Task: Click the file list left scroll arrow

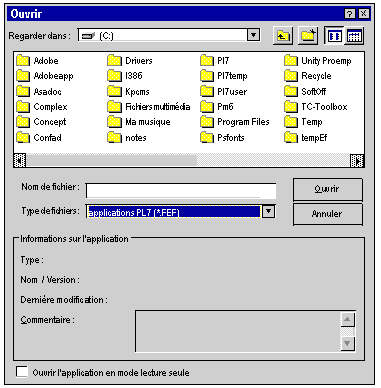Action: point(20,161)
